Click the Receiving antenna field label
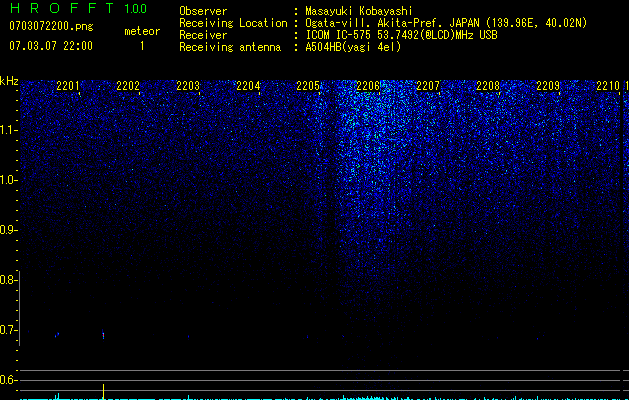This screenshot has height=400, width=629. click(x=230, y=47)
